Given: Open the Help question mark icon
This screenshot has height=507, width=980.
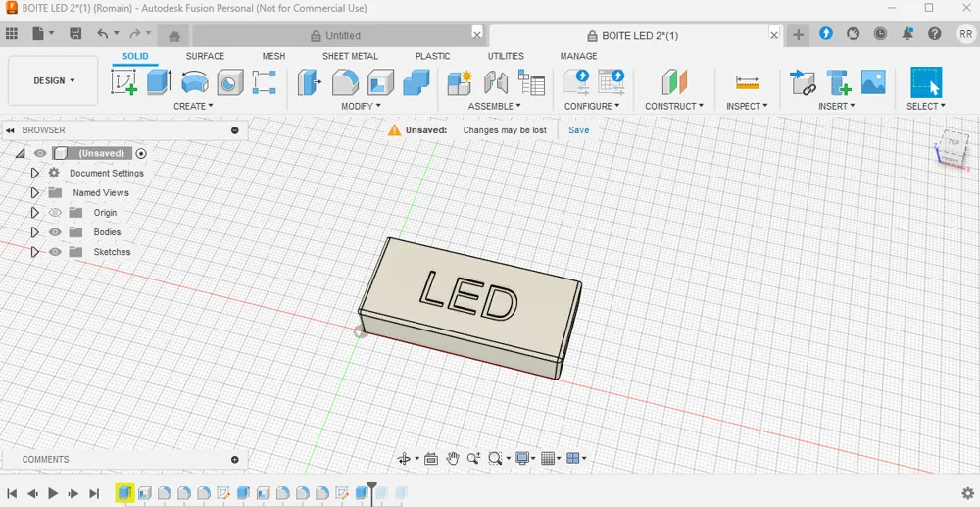Looking at the screenshot, I should pos(934,33).
